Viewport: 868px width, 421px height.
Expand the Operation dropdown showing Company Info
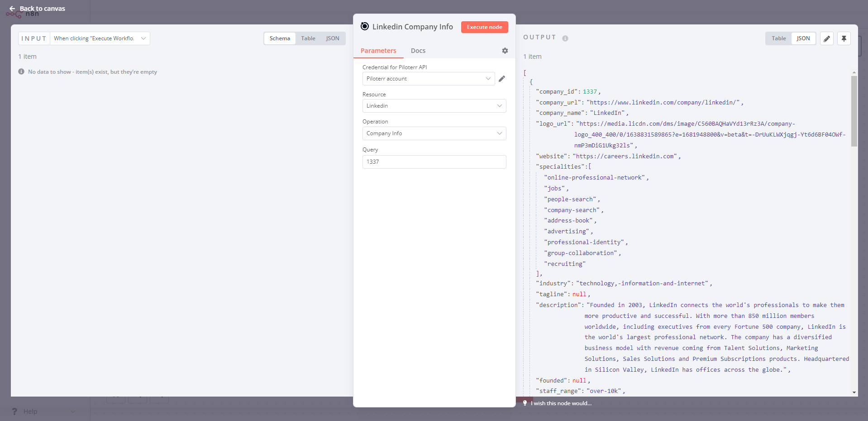[434, 133]
